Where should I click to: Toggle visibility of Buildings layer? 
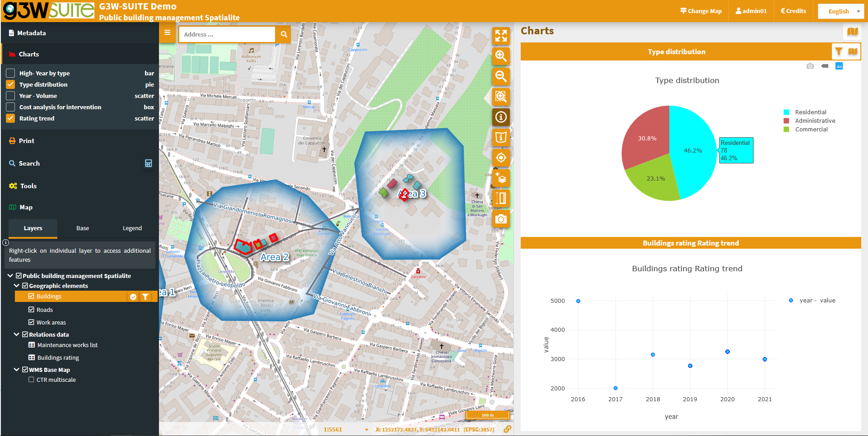(x=31, y=296)
